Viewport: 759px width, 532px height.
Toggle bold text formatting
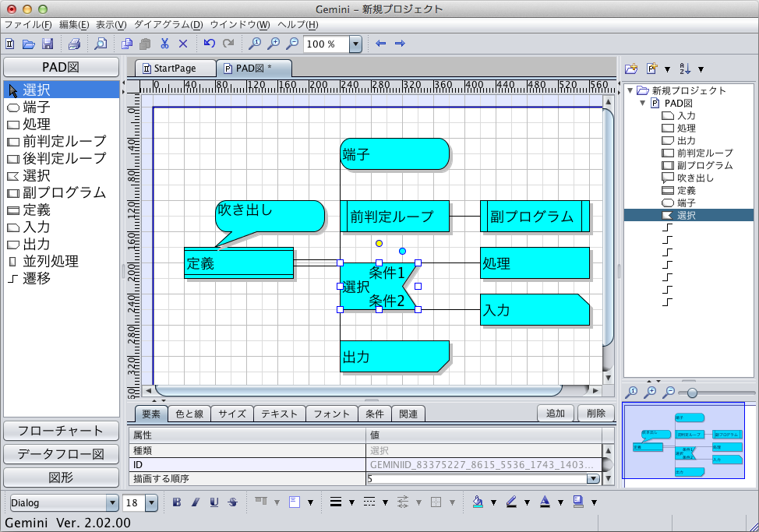point(177,502)
